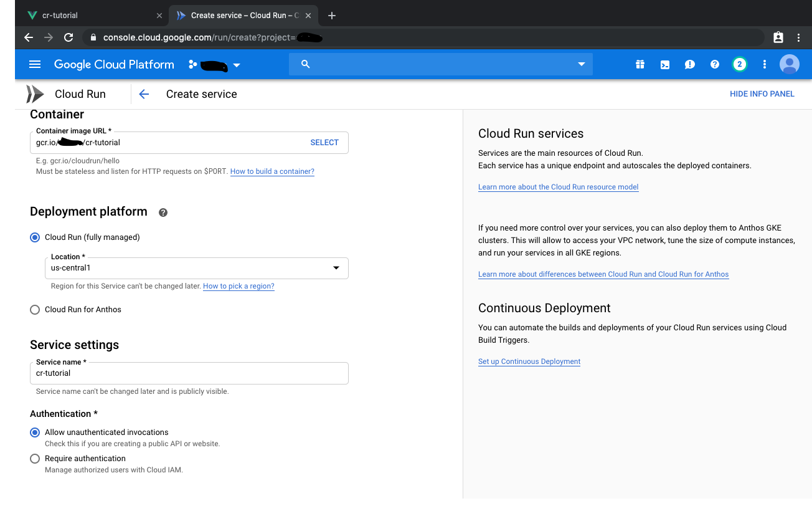Click the 'E.g. gcr.io/cloudrun/hello' hint text

click(78, 161)
